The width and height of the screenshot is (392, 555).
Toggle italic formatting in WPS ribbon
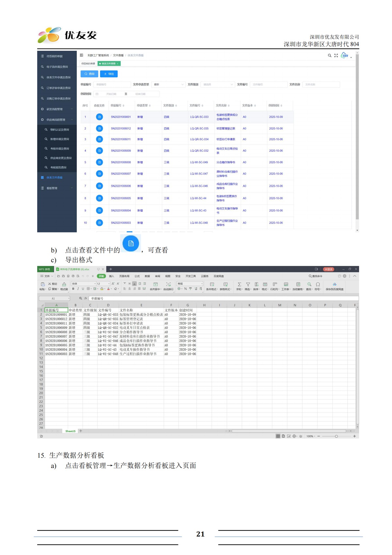coord(78,289)
